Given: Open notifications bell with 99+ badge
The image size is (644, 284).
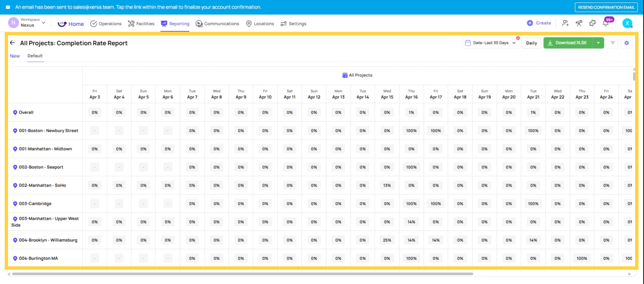Looking at the screenshot, I should coord(606,23).
